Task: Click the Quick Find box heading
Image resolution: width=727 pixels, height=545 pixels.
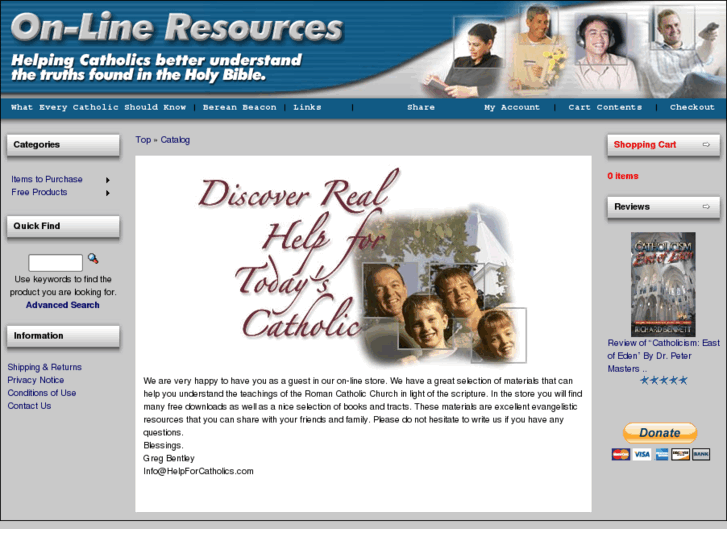Action: click(x=37, y=226)
